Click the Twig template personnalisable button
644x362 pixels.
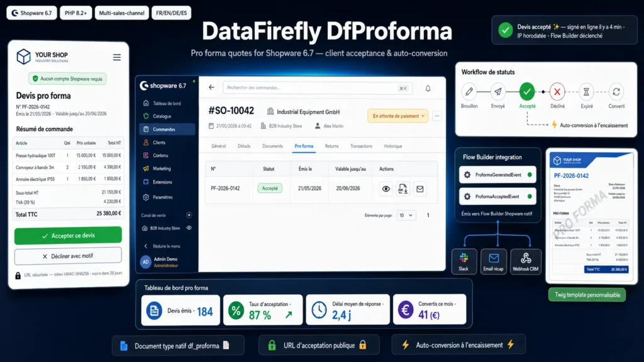pyautogui.click(x=587, y=295)
